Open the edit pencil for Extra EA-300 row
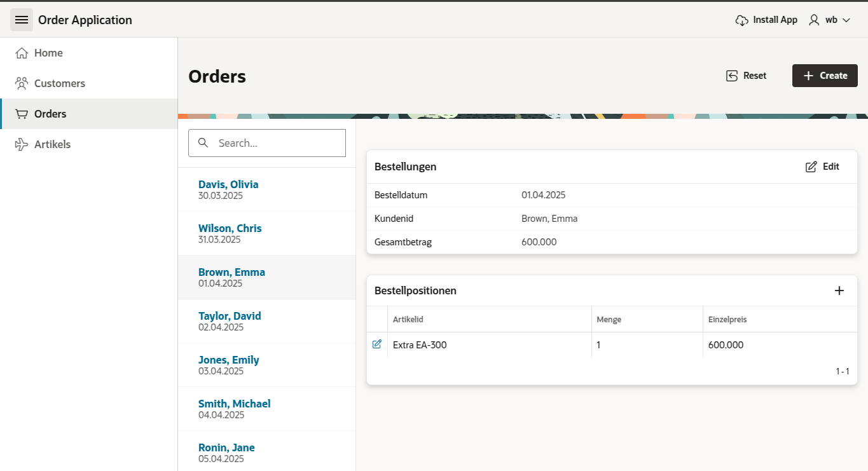This screenshot has width=868, height=471. pos(376,344)
